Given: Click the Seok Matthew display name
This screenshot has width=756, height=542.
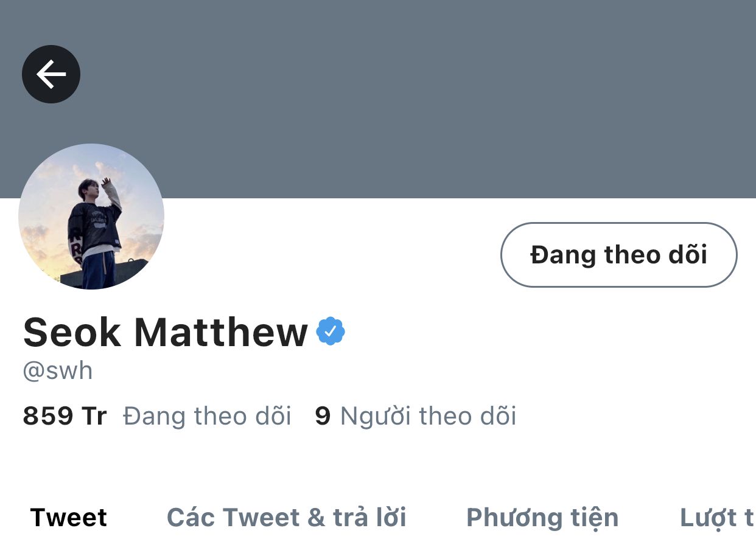Looking at the screenshot, I should [x=166, y=332].
